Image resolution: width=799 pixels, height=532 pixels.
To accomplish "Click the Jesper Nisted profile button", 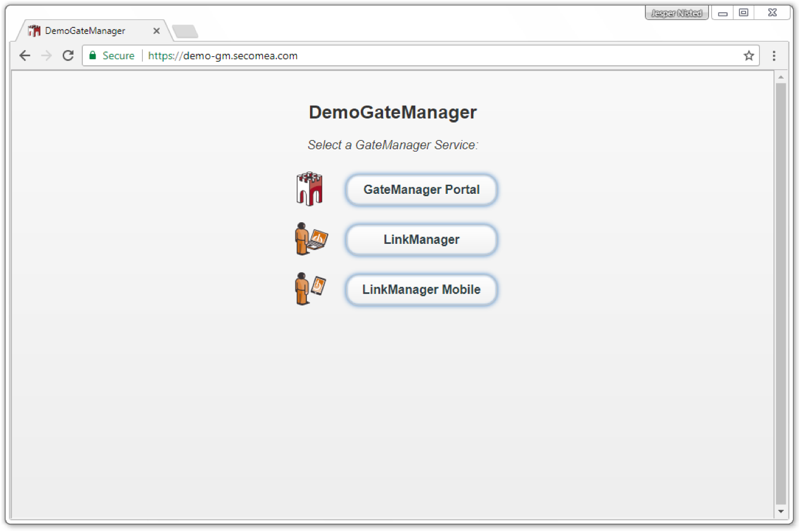I will point(676,13).
